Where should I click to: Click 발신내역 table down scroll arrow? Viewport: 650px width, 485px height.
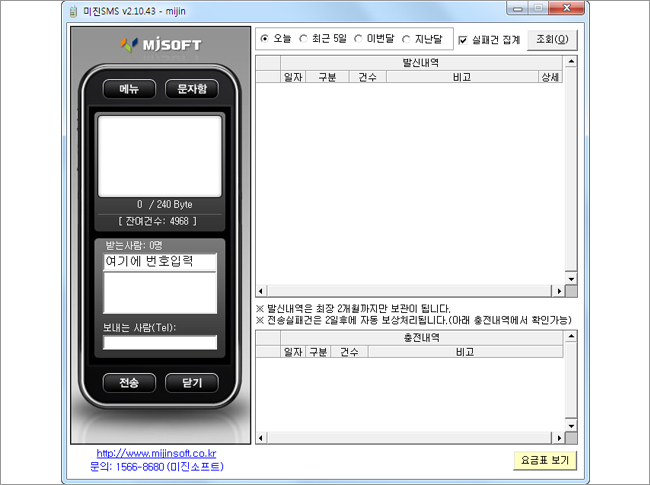(x=571, y=279)
